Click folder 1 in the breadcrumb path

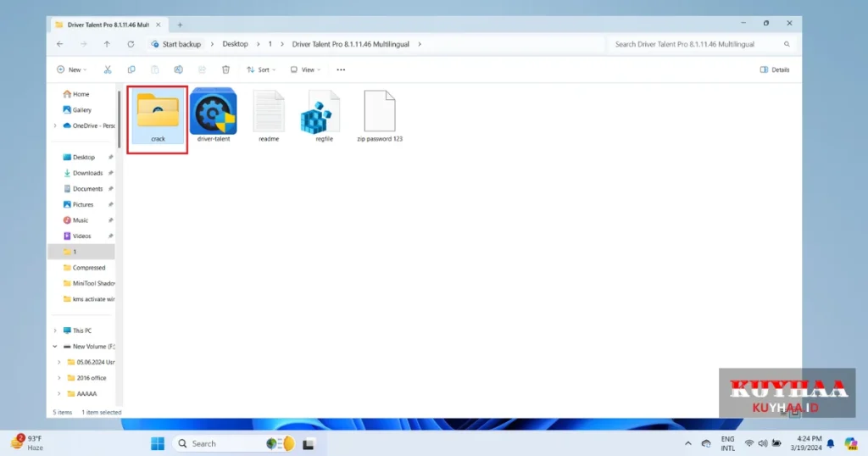click(x=270, y=44)
